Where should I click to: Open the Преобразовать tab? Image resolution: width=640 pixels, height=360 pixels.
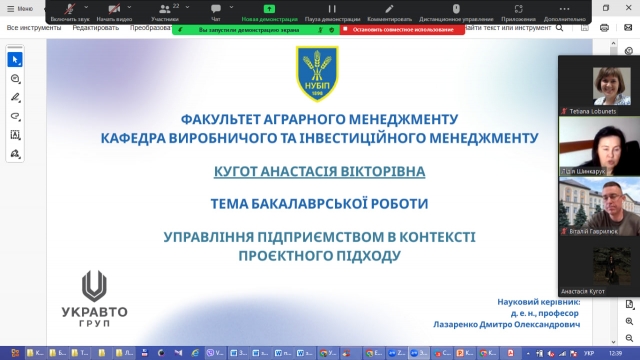pyautogui.click(x=151, y=28)
